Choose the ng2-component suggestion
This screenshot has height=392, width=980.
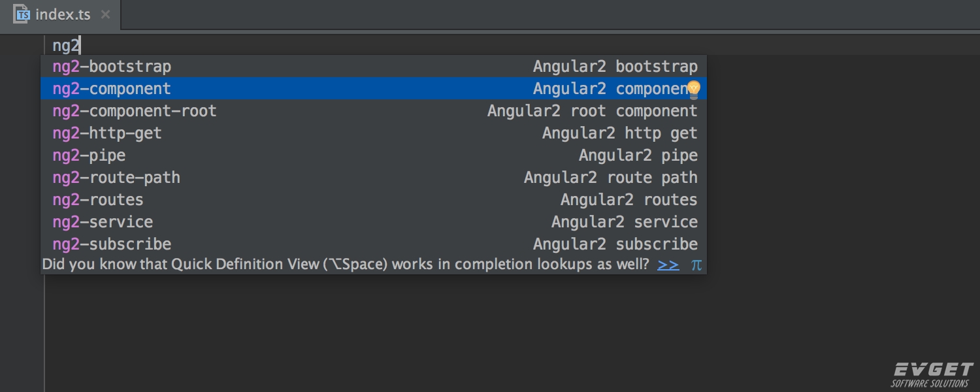point(374,89)
